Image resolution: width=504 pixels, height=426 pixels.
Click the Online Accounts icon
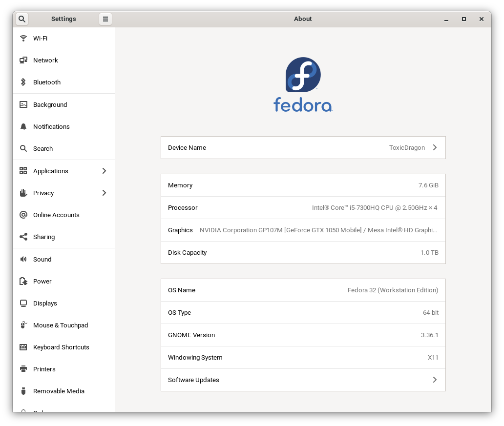point(23,215)
